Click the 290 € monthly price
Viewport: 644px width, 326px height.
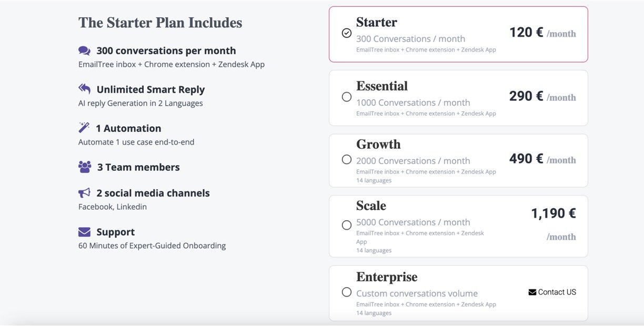point(526,97)
